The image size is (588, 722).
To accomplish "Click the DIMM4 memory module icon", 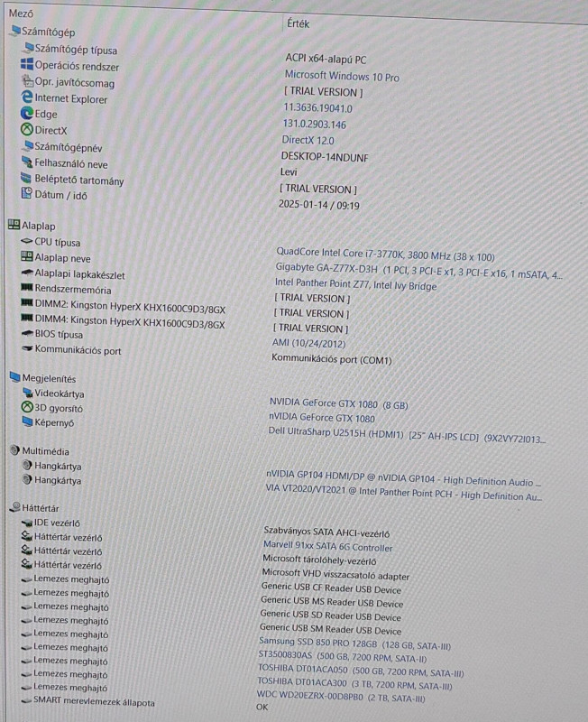I will point(27,319).
